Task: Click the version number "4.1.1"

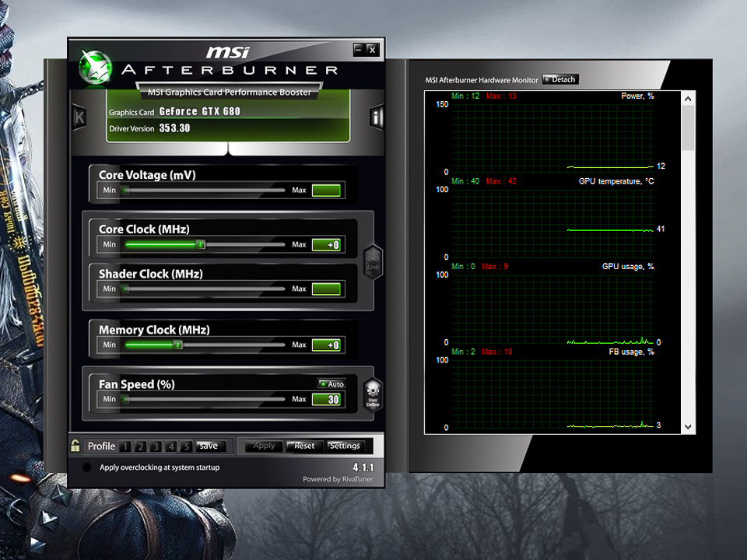Action: pos(363,467)
